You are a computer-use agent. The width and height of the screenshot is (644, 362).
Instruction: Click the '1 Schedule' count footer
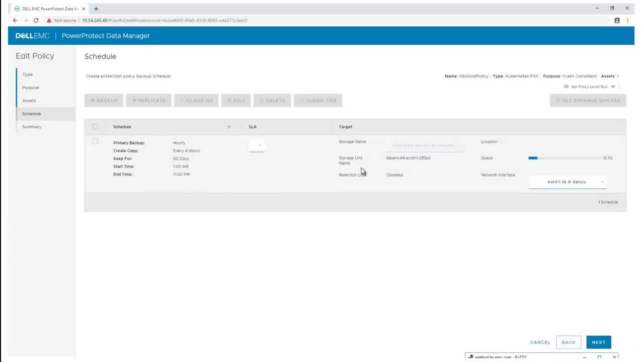coord(608,202)
